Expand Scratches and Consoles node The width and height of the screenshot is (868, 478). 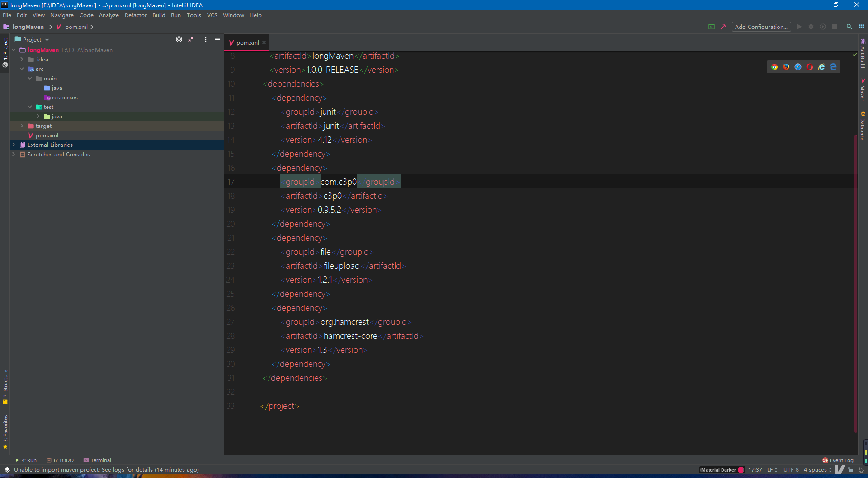pos(14,155)
